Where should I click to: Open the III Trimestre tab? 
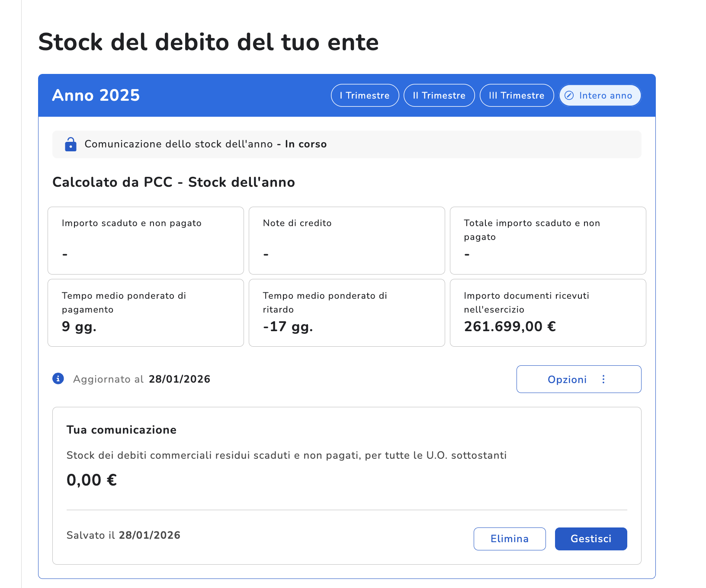[517, 96]
